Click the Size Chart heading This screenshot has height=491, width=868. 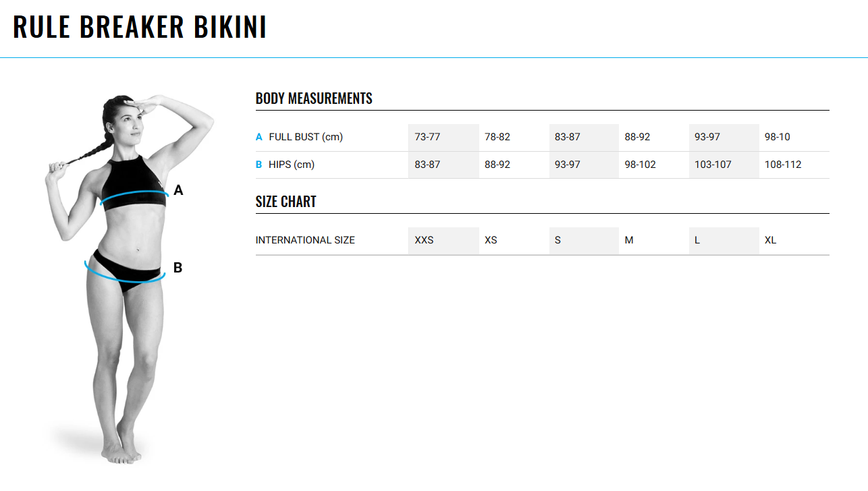286,202
